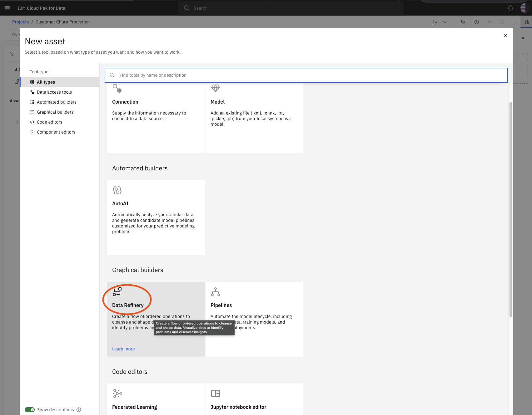Open the user avatar menu
Image resolution: width=532 pixels, height=415 pixels.
[525, 8]
